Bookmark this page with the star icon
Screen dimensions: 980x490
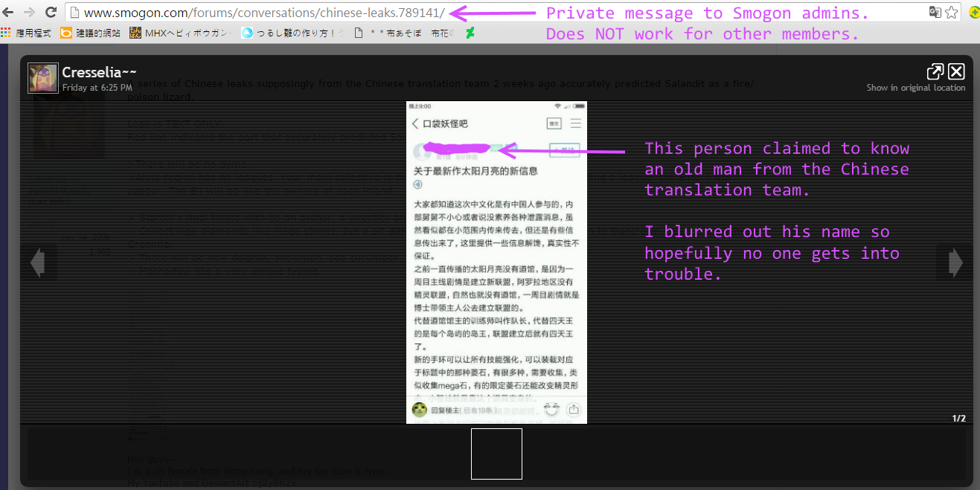(951, 13)
